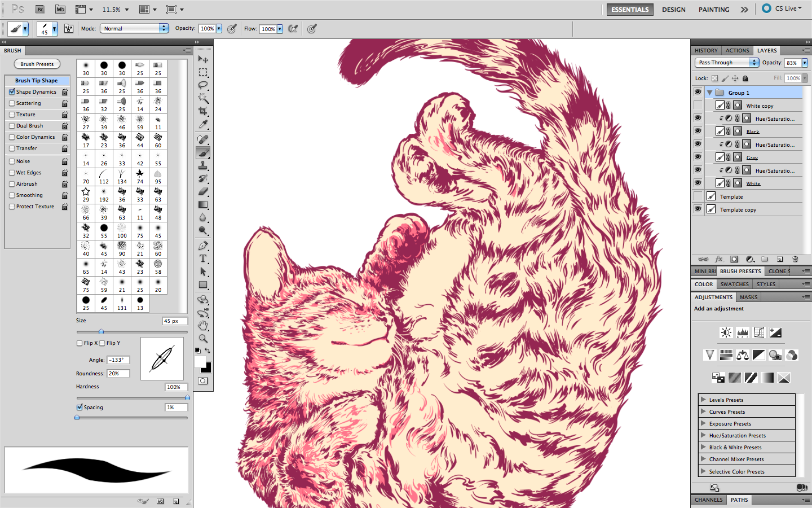The width and height of the screenshot is (812, 508).
Task: Open the Channels tab
Action: point(709,500)
